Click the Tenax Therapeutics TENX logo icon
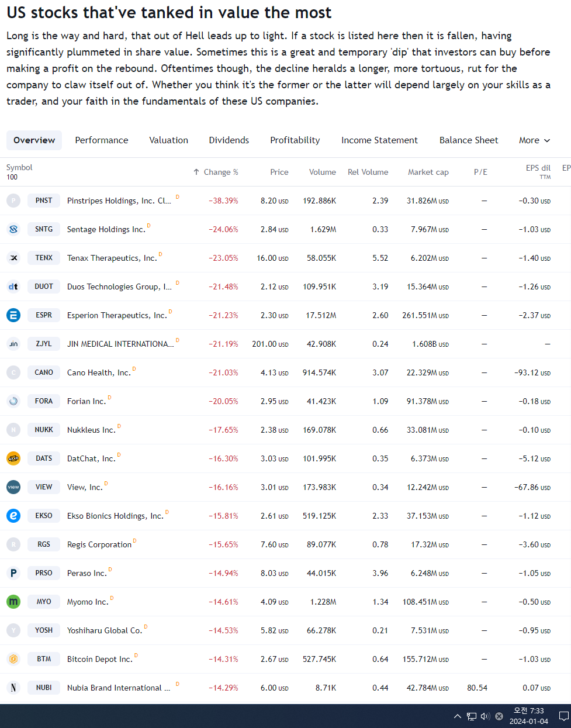Viewport: 571px width, 728px height. coord(13,258)
